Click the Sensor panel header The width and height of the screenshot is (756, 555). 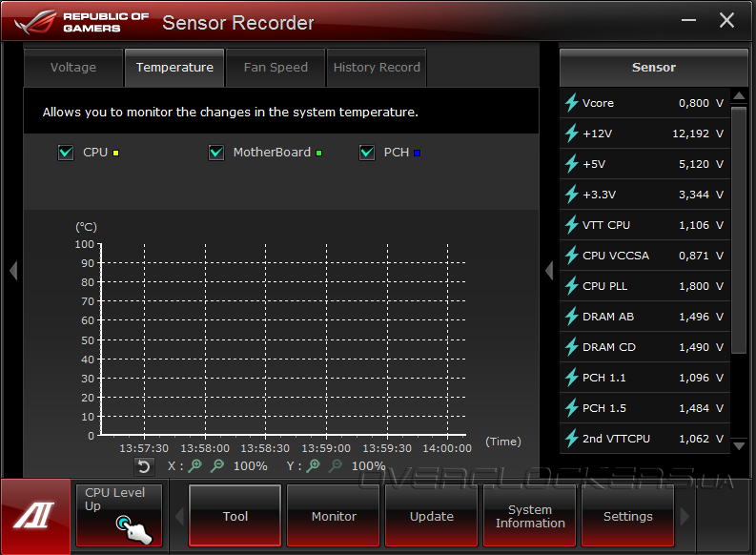point(654,68)
